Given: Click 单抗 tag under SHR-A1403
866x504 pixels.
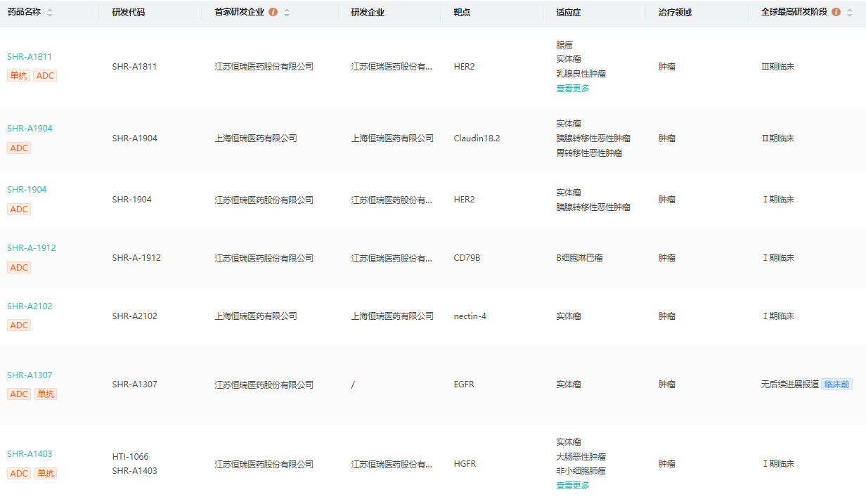Looking at the screenshot, I should (45, 474).
